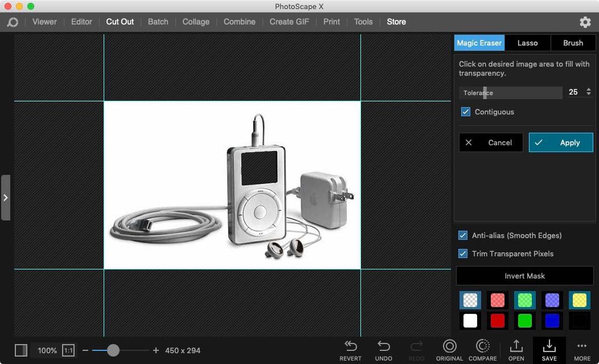The width and height of the screenshot is (599, 364).
Task: Switch to the Lasso tab
Action: (x=527, y=43)
